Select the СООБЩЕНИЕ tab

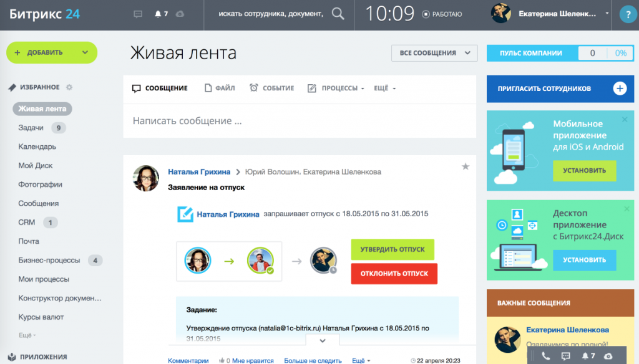pos(160,89)
